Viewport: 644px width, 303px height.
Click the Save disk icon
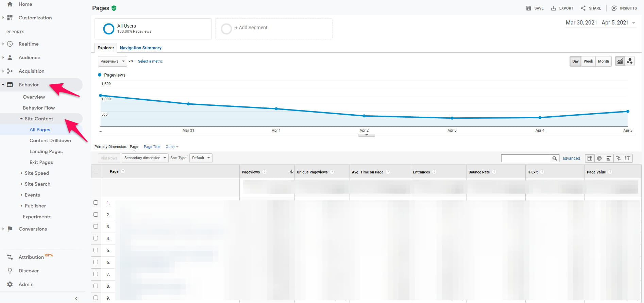click(x=528, y=8)
